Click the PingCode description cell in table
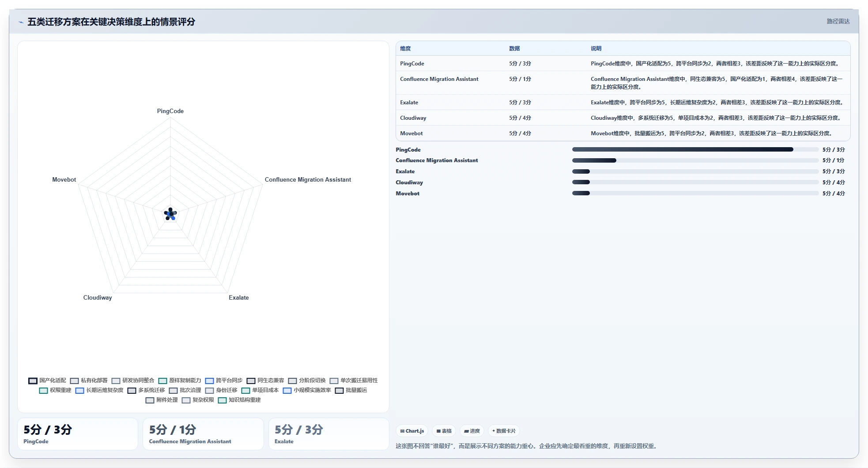 [715, 64]
